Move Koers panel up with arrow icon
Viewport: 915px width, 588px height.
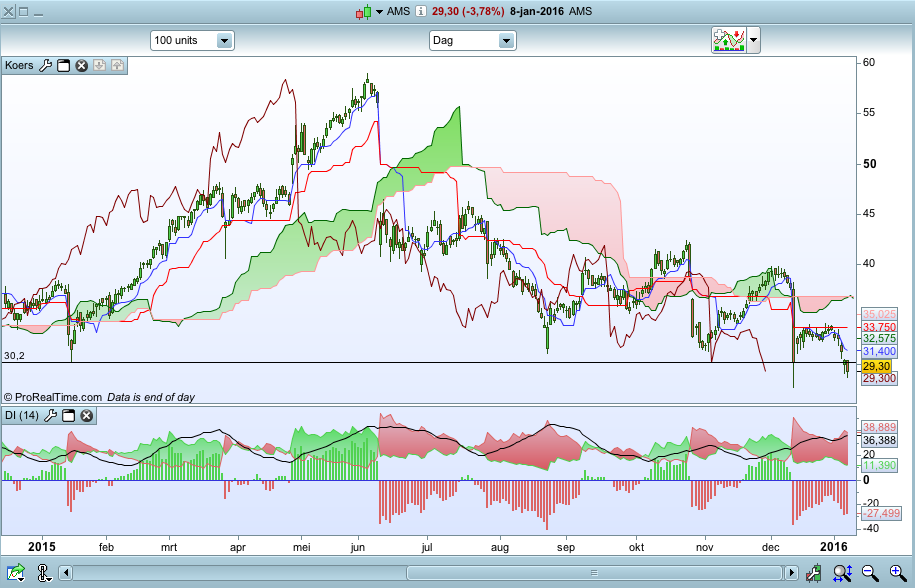pos(118,65)
